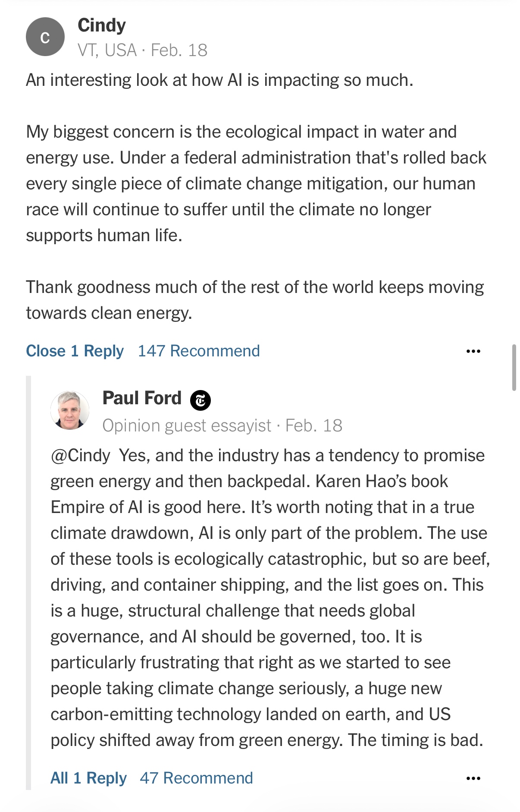Toggle the 147 Recommend on Cindy's comment
Screen dimensions: 520x812
click(x=199, y=351)
